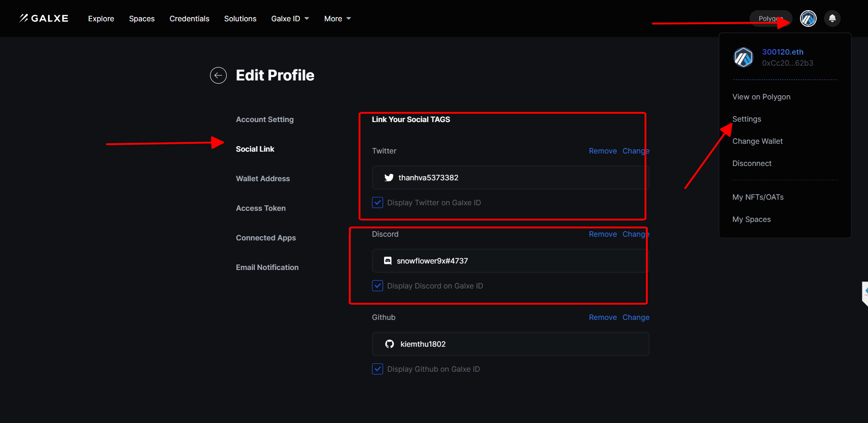868x423 pixels.
Task: Click the Edit Profile heading
Action: 275,75
